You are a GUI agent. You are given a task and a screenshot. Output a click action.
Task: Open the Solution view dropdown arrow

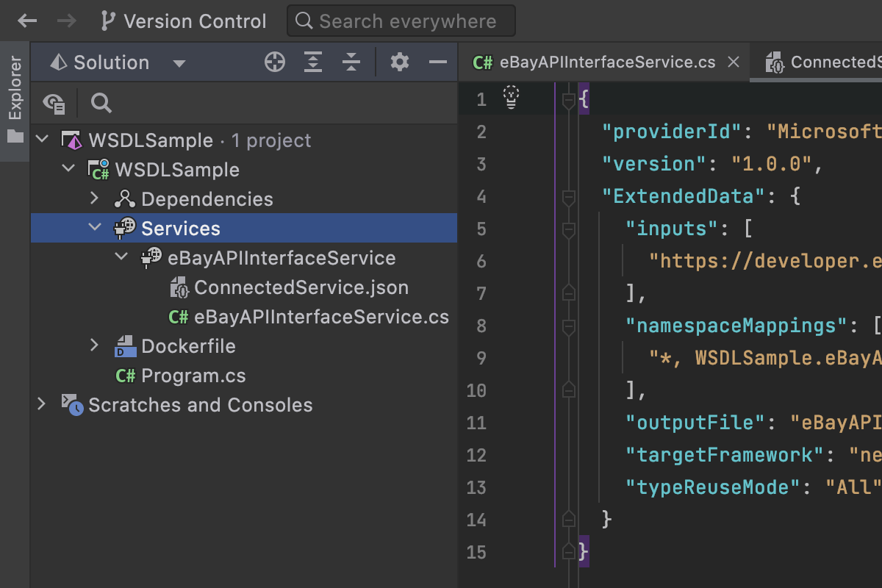179,63
